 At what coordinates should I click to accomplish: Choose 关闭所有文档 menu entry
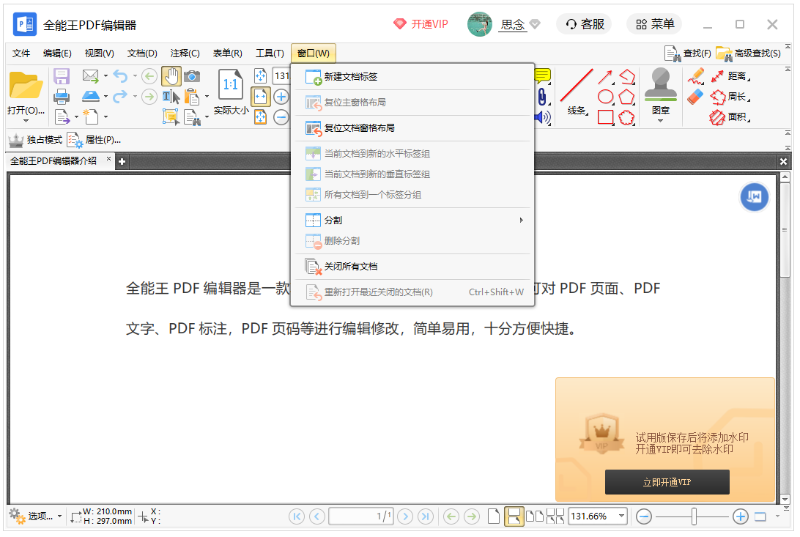[x=350, y=267]
